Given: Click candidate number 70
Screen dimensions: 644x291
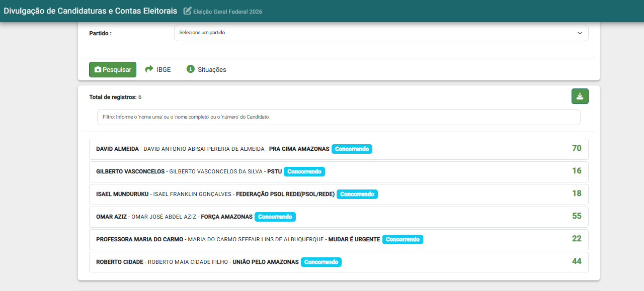Looking at the screenshot, I should pyautogui.click(x=577, y=148).
